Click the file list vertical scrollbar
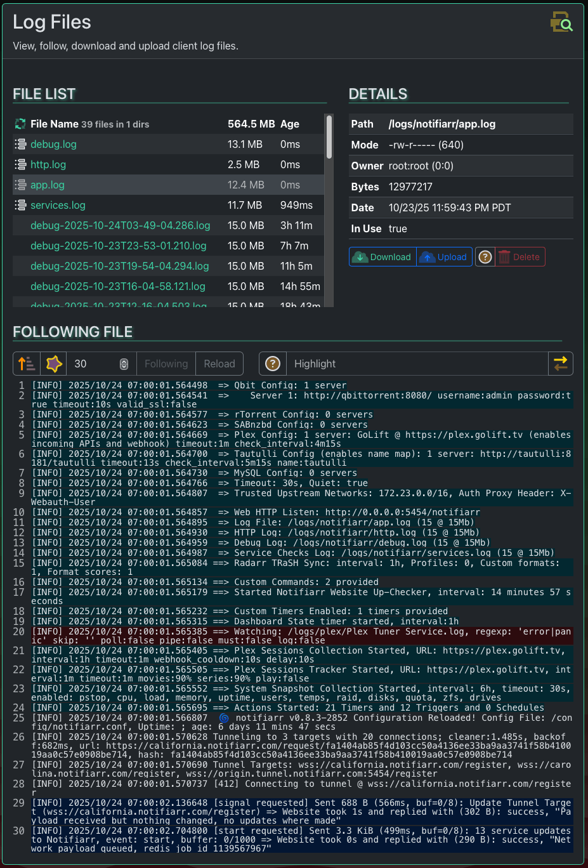This screenshot has width=588, height=868. coord(329,138)
